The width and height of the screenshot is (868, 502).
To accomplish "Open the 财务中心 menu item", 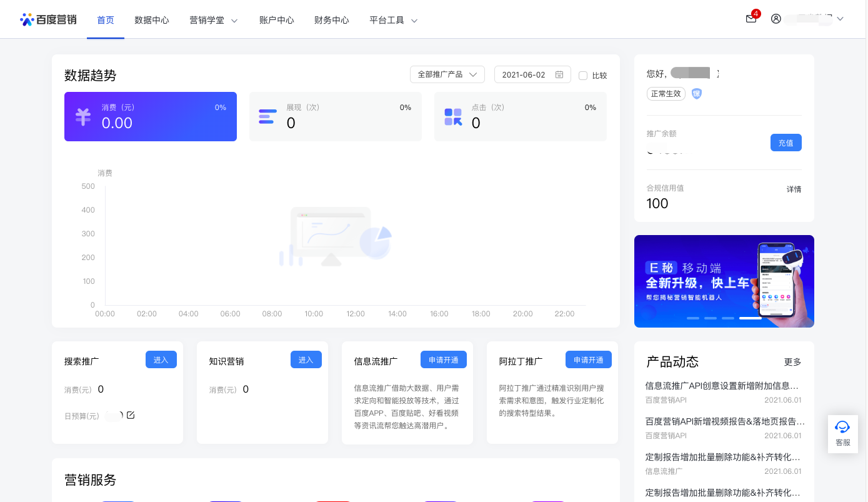I will click(331, 19).
